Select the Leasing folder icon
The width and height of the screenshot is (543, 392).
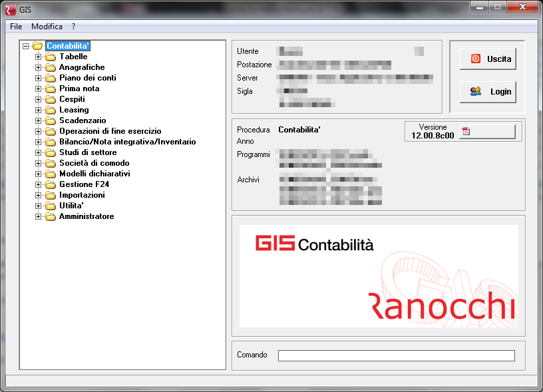click(x=51, y=110)
